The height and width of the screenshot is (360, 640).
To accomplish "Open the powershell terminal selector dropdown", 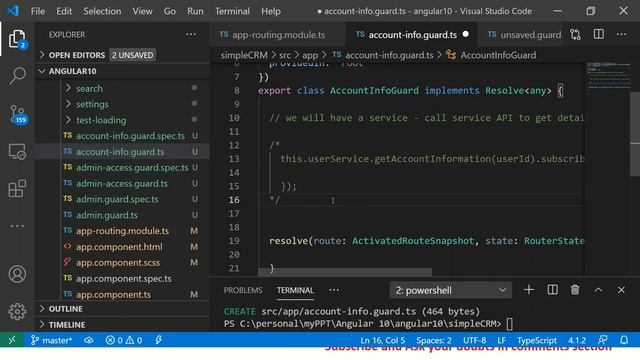I will click(450, 290).
